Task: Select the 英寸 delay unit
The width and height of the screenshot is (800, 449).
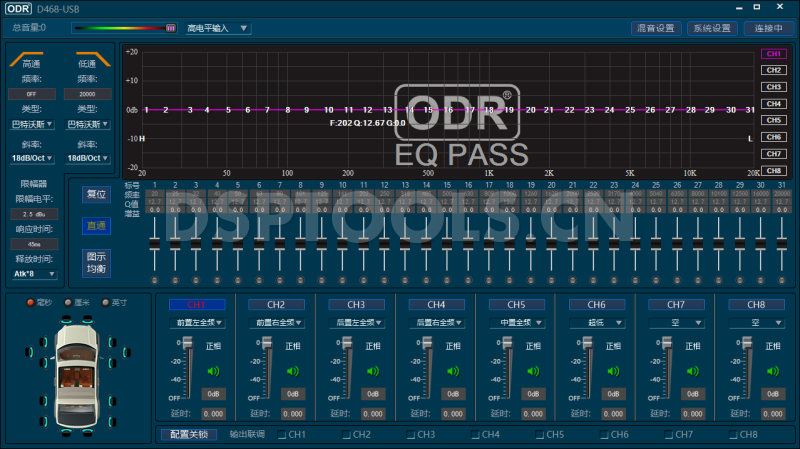Action: click(x=106, y=303)
